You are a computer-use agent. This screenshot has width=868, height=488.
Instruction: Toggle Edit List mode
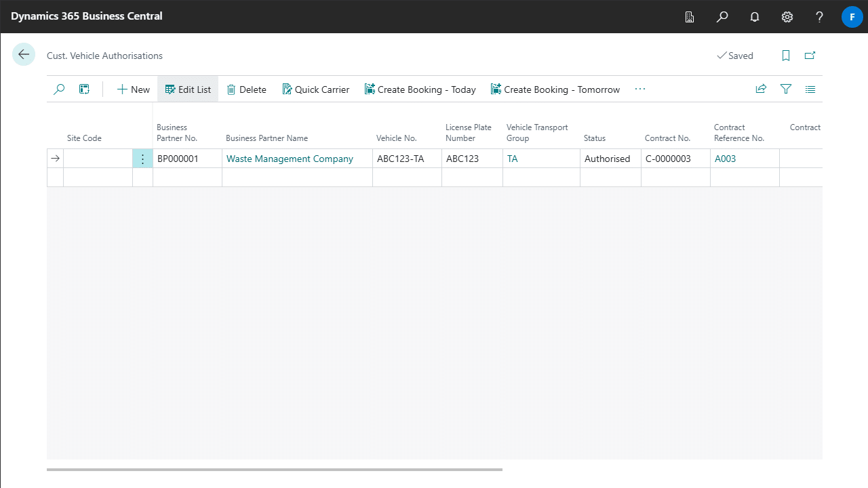click(188, 89)
